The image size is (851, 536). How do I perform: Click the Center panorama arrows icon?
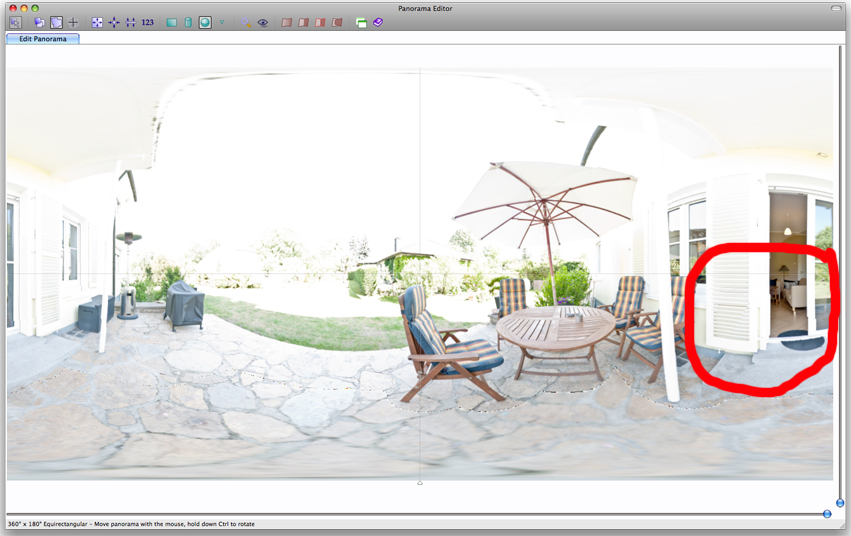(114, 22)
